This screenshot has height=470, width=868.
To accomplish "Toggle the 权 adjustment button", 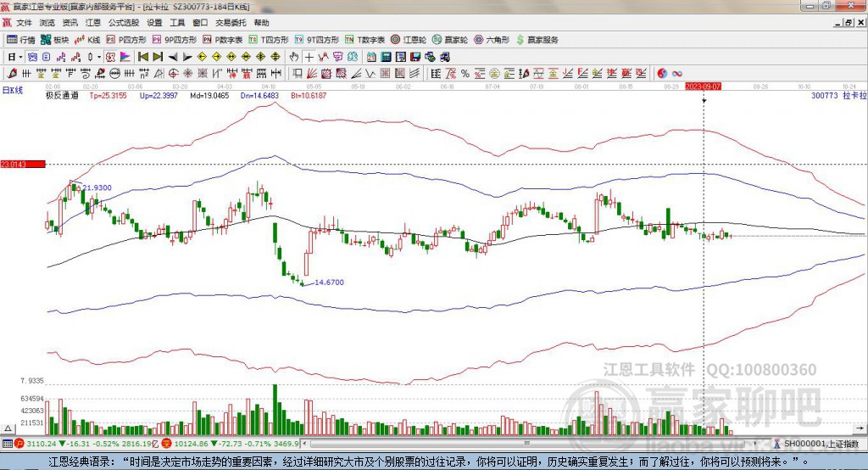I will [111, 57].
